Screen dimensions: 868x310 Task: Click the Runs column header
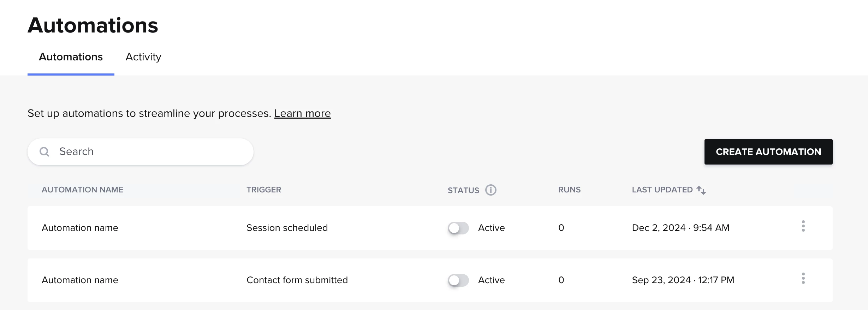click(x=569, y=190)
